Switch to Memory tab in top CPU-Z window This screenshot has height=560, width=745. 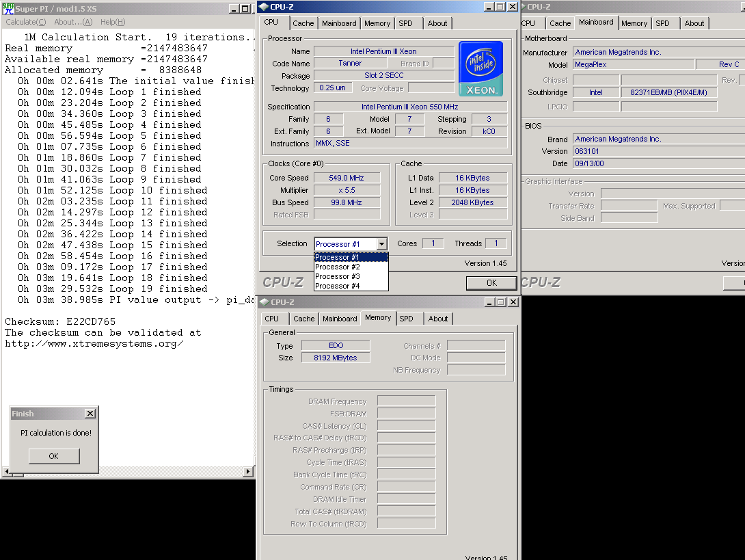coord(377,23)
